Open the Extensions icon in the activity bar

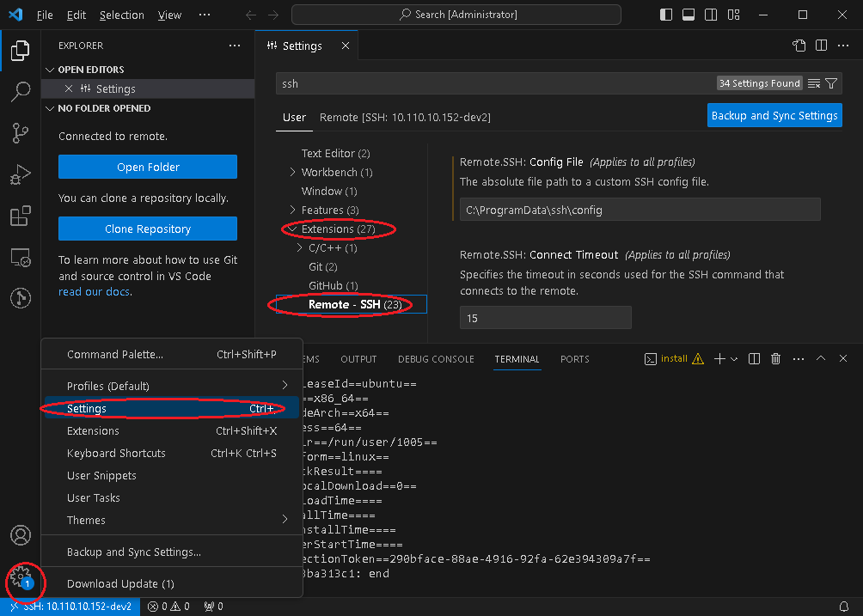(x=21, y=216)
